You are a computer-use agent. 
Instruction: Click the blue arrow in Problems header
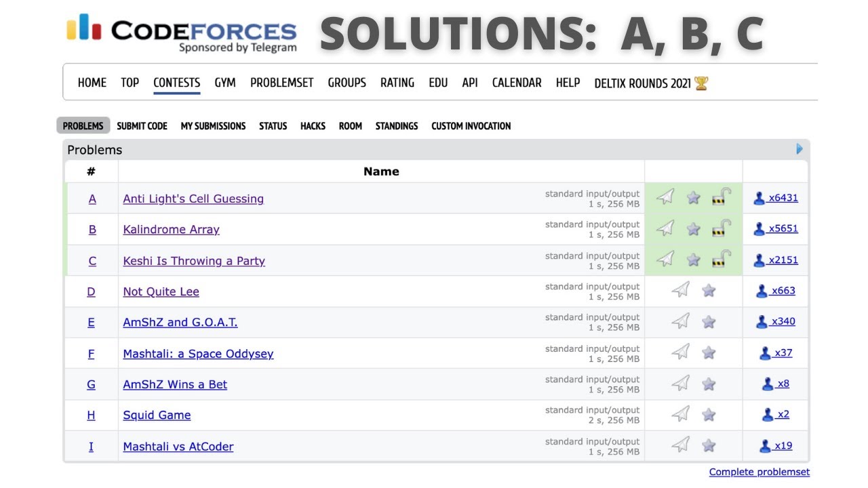800,149
